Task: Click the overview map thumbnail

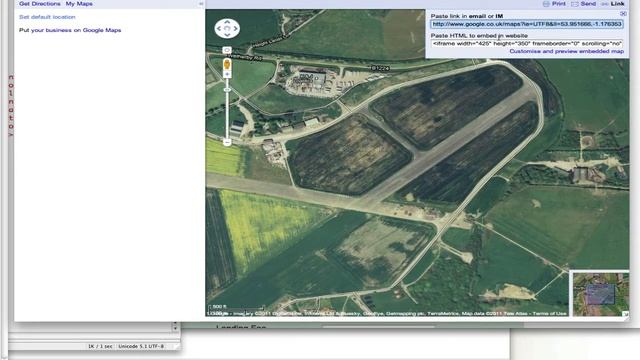Action: [x=600, y=295]
